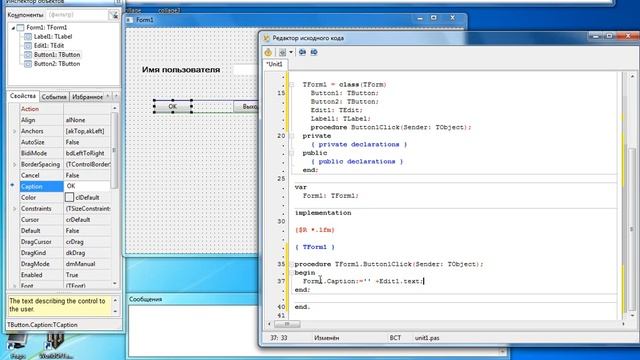Screen dimensions: 640x360
Task: Click the gray icon beside the toolbar dropdown arrow
Action: pyautogui.click(x=282, y=52)
